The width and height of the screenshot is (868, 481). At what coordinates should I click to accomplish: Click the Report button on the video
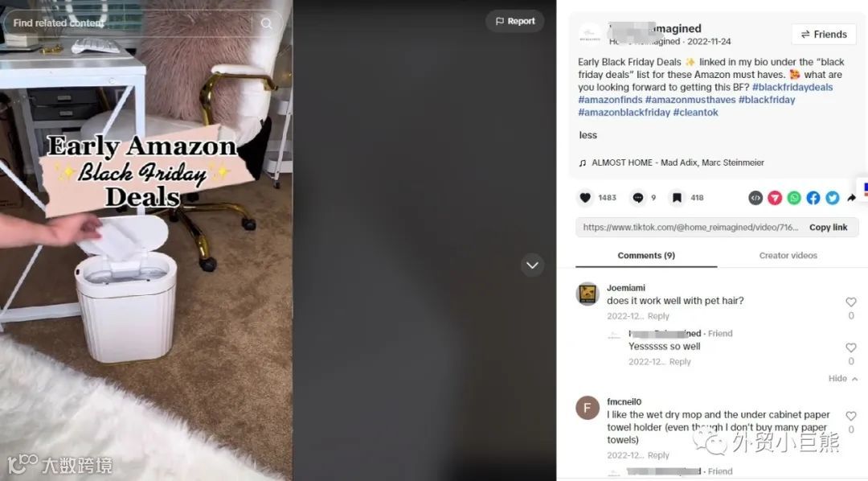click(x=515, y=21)
